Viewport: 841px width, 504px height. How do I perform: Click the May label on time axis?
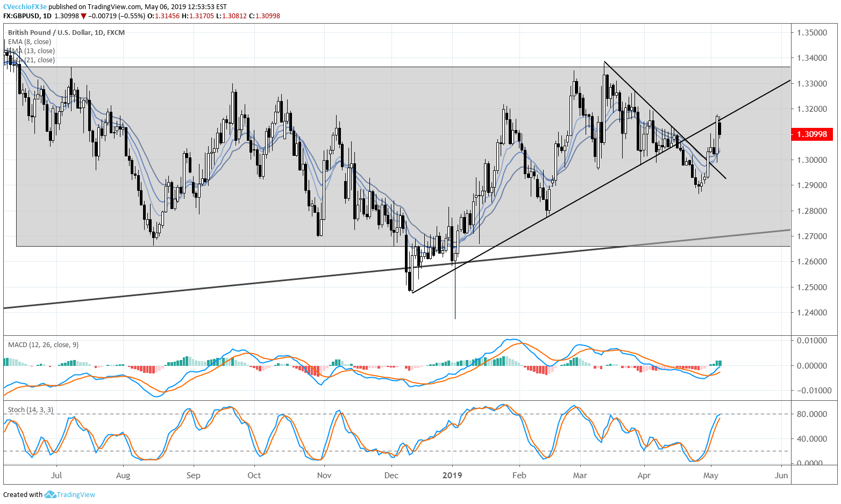point(711,476)
